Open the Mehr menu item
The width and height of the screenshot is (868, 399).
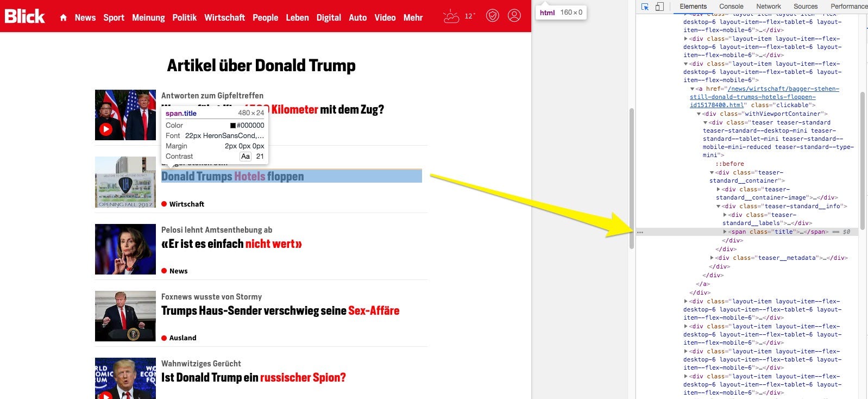pos(413,17)
